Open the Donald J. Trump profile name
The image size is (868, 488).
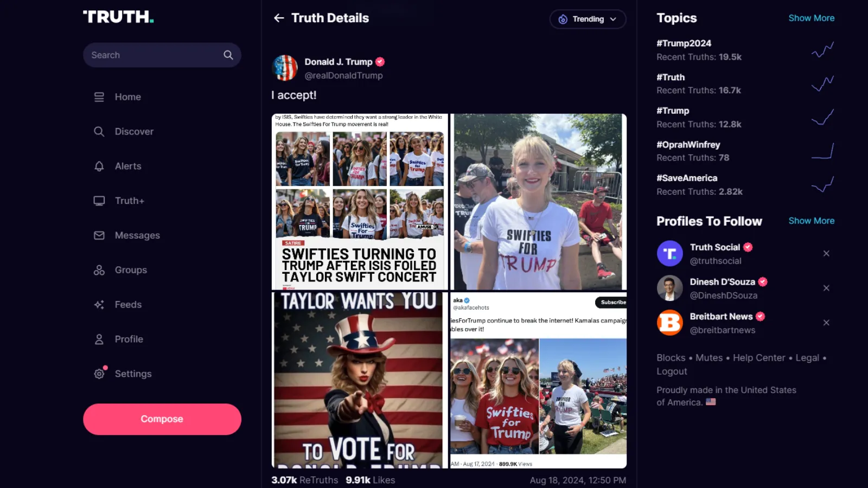[x=339, y=62]
